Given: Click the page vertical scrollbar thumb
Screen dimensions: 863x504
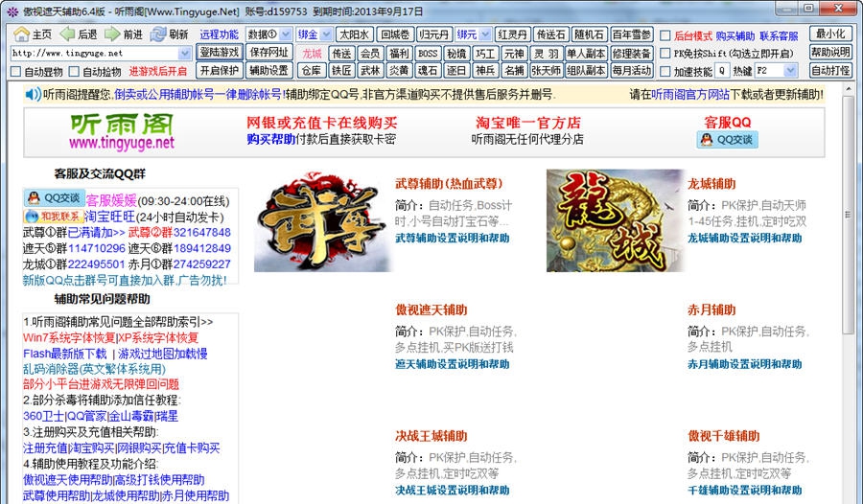Looking at the screenshot, I should click(849, 215).
